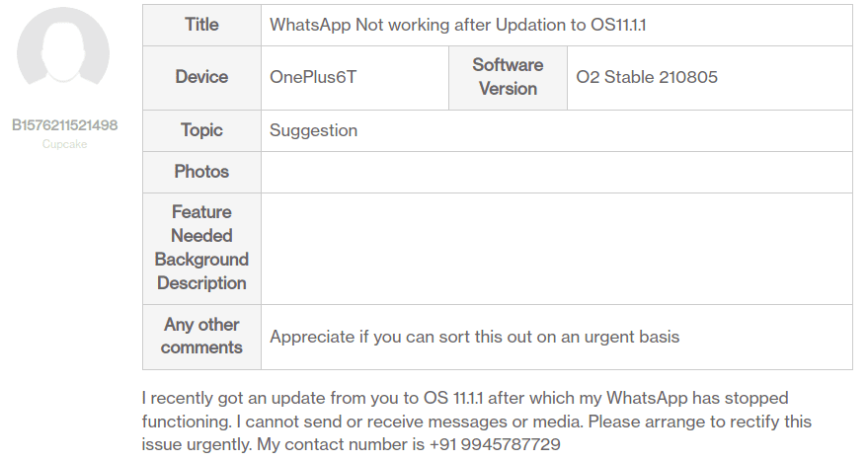Screen dimensions: 868x461
Task: Open profile of user B1576211521498
Action: click(x=65, y=125)
